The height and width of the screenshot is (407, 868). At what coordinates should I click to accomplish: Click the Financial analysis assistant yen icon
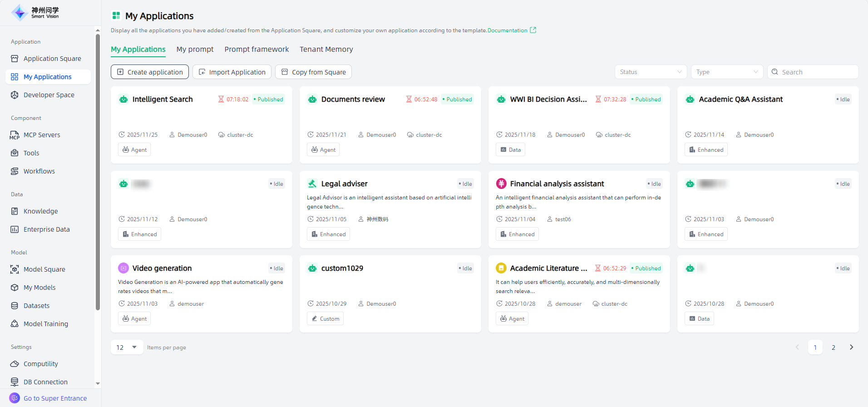pyautogui.click(x=501, y=184)
